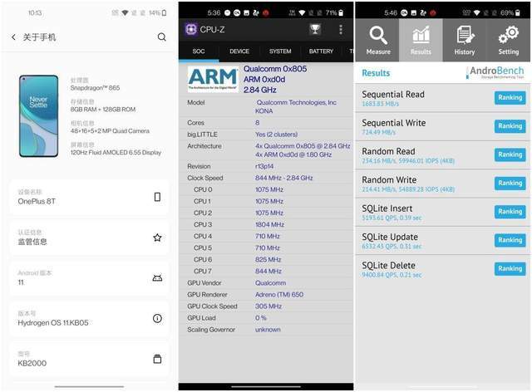Switch to the DEVICE tab in CPU-Z

tap(239, 51)
